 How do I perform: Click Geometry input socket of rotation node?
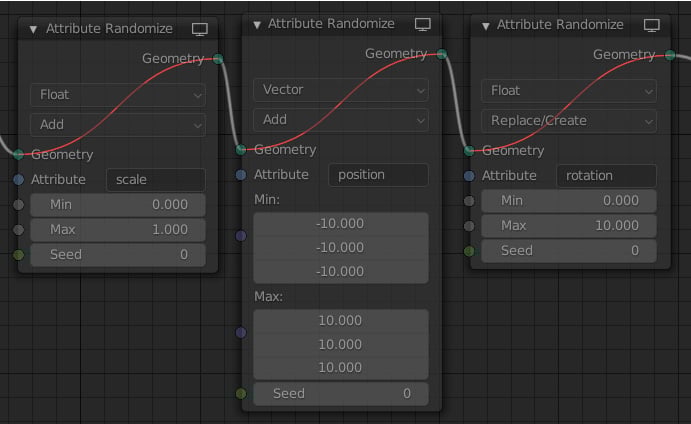[469, 151]
